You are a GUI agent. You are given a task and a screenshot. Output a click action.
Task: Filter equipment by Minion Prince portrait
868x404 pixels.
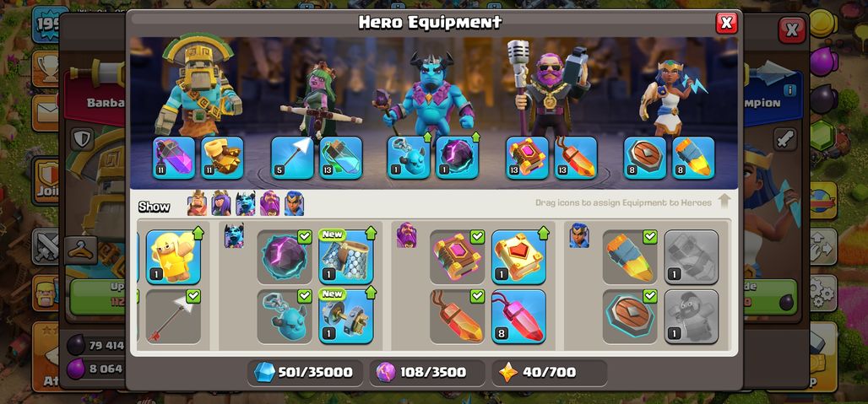(245, 203)
